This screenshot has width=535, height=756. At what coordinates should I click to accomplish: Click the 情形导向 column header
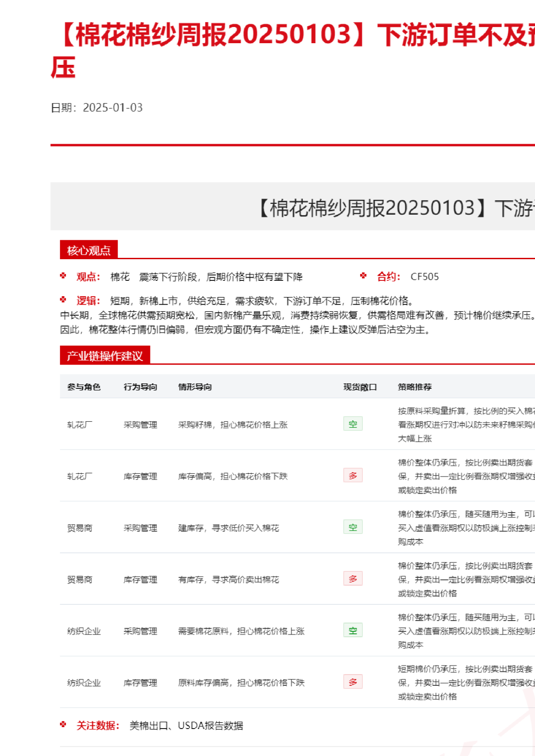[x=195, y=387]
